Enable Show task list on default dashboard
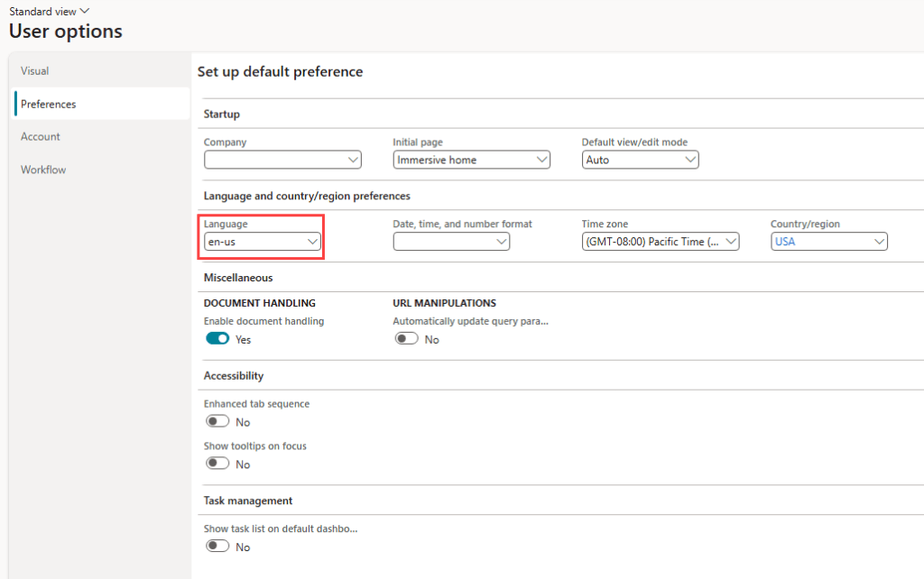This screenshot has height=579, width=924. coord(217,546)
